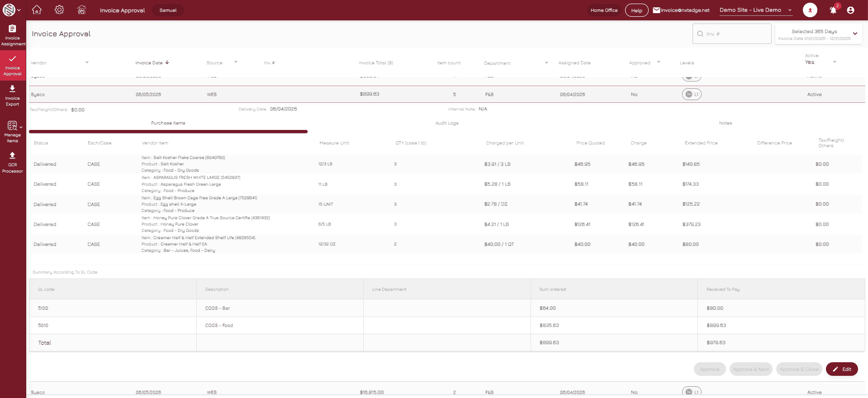Screen dimensions: 868x398
Task: Switch to Purchase Items tab
Action: [168, 123]
